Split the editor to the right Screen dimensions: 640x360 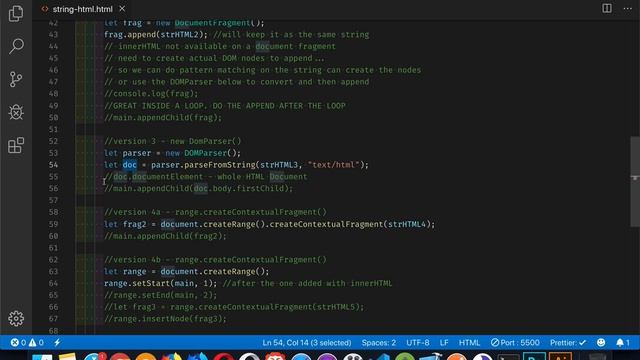coord(607,9)
